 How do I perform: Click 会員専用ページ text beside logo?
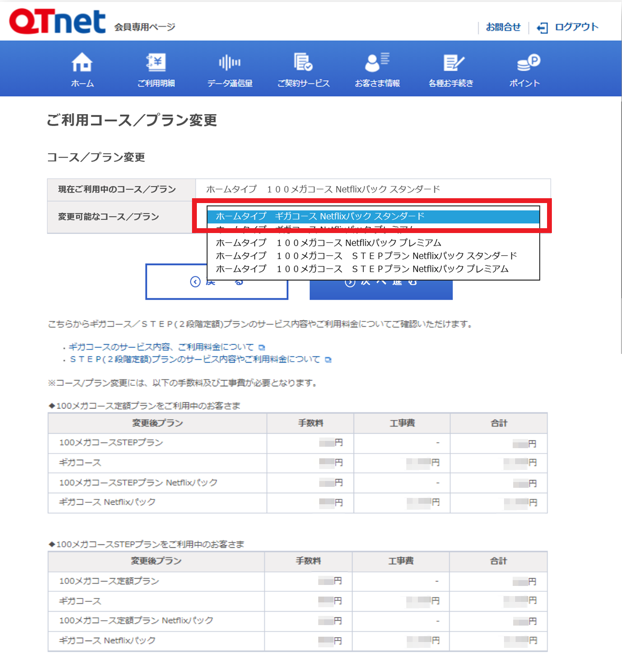point(145,27)
